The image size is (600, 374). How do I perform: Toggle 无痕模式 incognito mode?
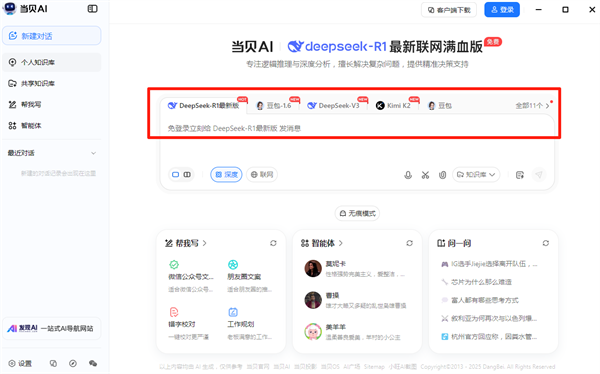point(357,213)
